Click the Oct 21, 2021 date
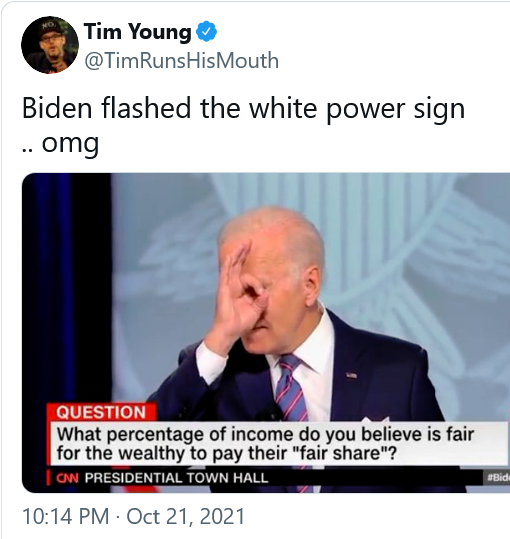 [x=186, y=517]
